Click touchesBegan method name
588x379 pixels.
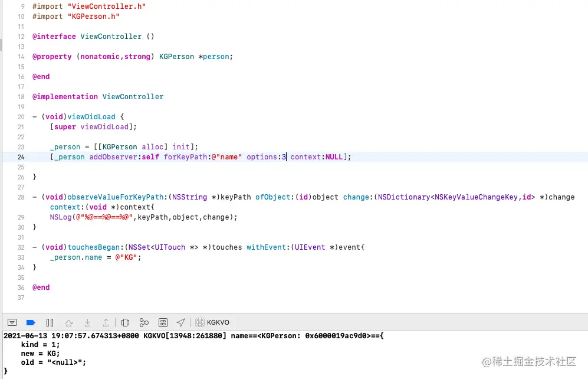94,247
